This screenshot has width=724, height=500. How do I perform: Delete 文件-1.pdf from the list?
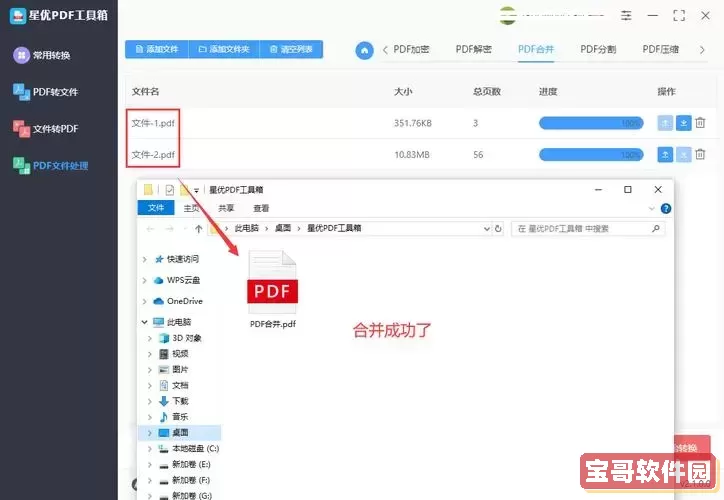(x=700, y=123)
